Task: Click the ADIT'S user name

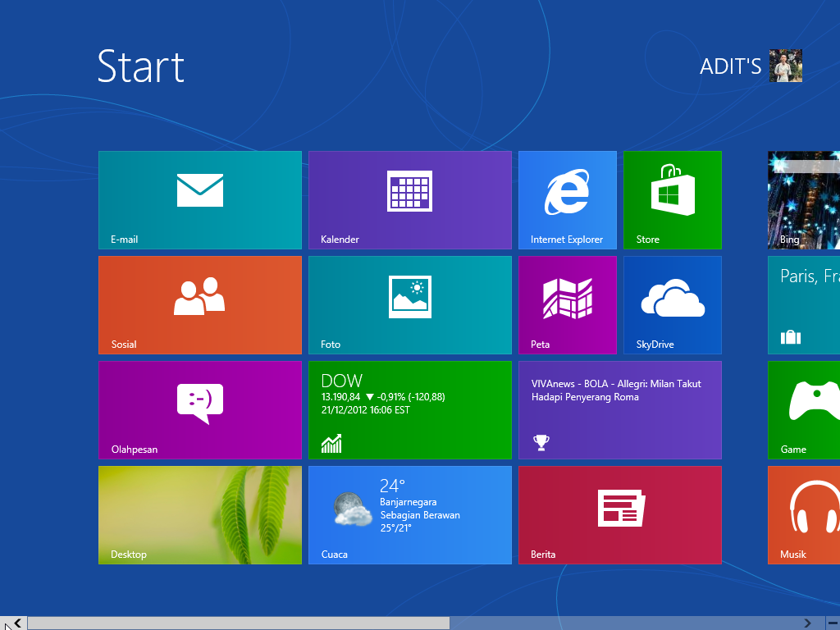Action: click(x=730, y=66)
